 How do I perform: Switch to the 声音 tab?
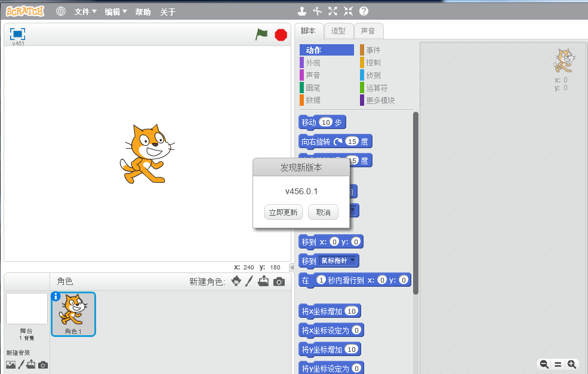368,31
